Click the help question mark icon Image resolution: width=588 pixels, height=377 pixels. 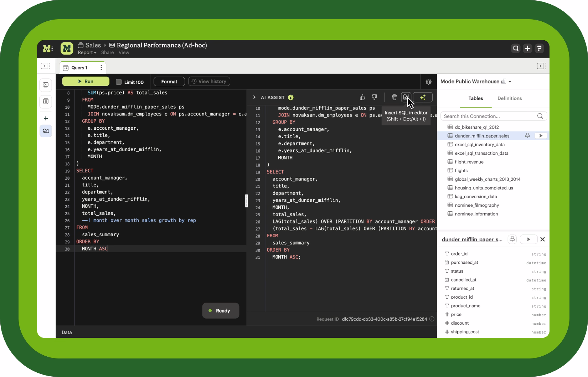539,48
